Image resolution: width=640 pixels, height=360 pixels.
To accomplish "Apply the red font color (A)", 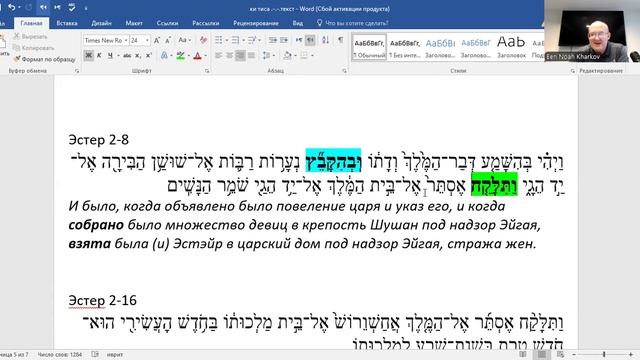I will (x=198, y=55).
